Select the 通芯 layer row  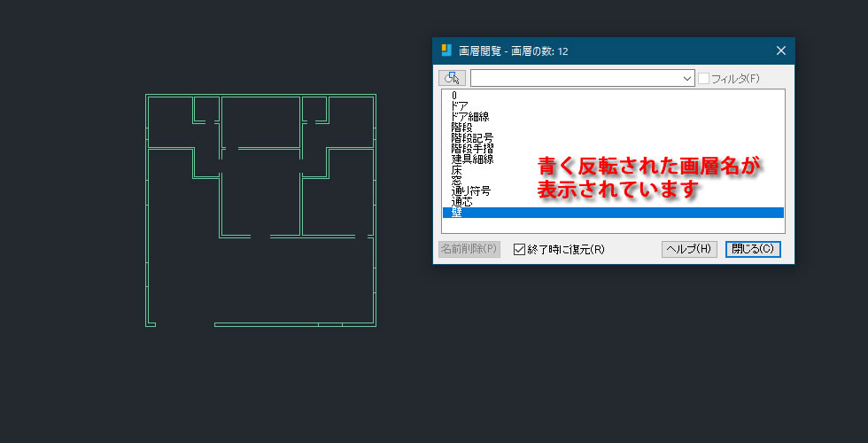pos(613,202)
